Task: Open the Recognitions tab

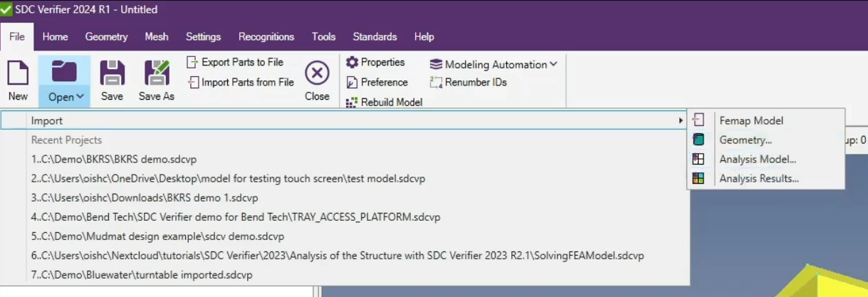Action: coord(266,36)
